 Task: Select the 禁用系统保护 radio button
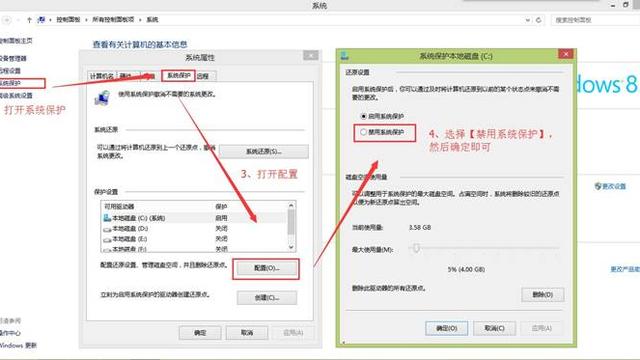(363, 132)
